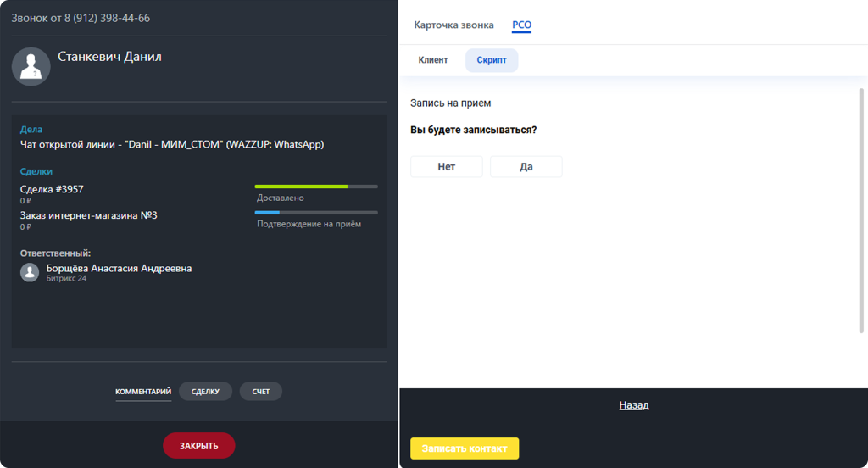Open Заказ интернет-магазина №3 deal
The width and height of the screenshot is (868, 468).
[88, 215]
